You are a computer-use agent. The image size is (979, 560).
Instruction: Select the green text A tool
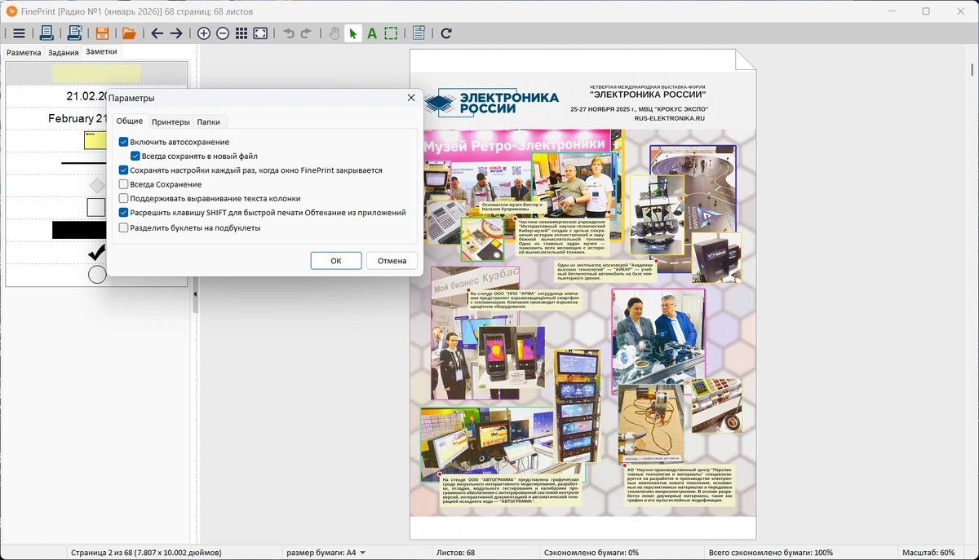pos(372,33)
